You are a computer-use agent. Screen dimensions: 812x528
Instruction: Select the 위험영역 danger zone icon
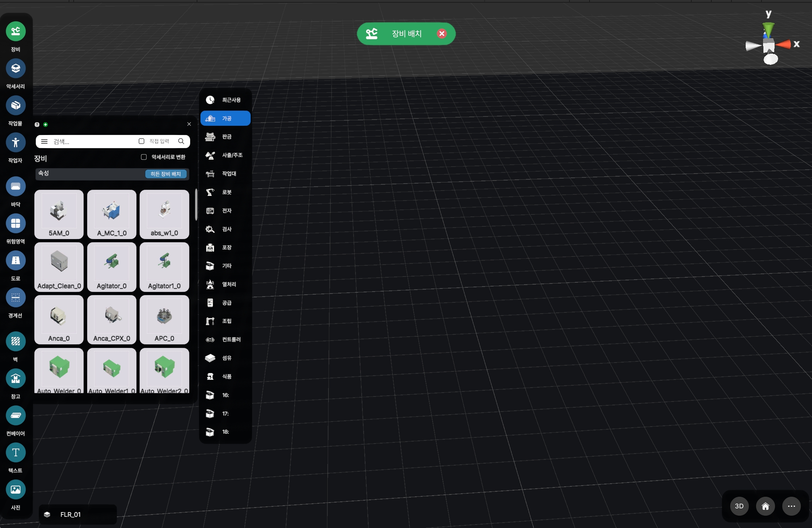15,224
